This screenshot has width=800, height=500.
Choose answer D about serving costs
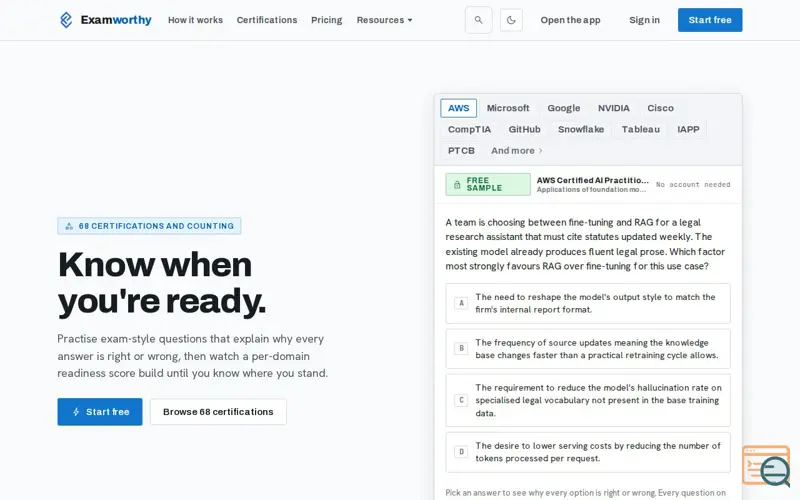click(x=588, y=453)
